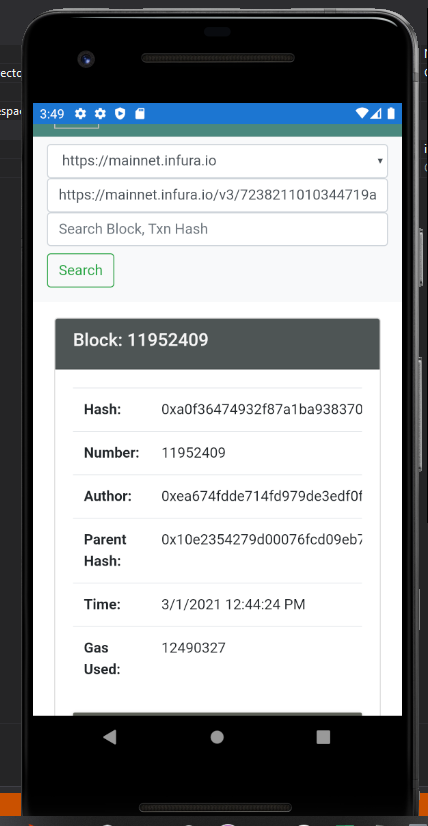Tap the 3:49 clock in status bar
This screenshot has width=428, height=826.
click(x=52, y=114)
